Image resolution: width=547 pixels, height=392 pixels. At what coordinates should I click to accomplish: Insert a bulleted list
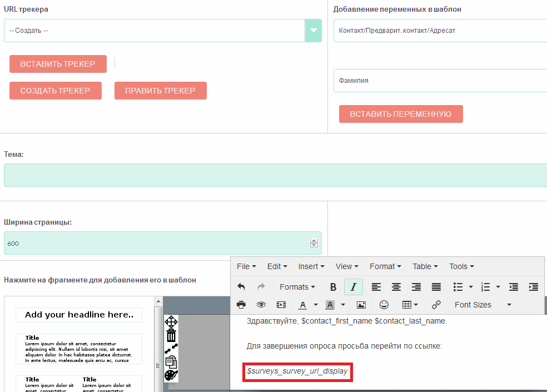(458, 287)
